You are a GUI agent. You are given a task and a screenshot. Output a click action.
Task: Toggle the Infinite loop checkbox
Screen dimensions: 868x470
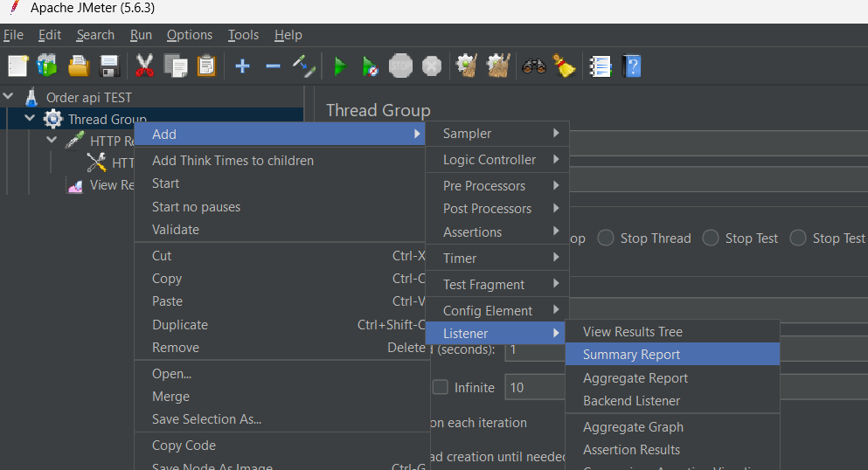point(440,387)
